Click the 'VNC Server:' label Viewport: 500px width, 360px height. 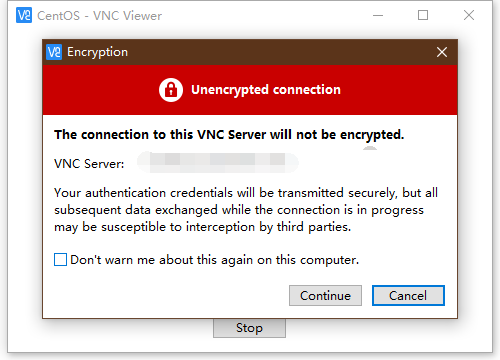[x=89, y=164]
